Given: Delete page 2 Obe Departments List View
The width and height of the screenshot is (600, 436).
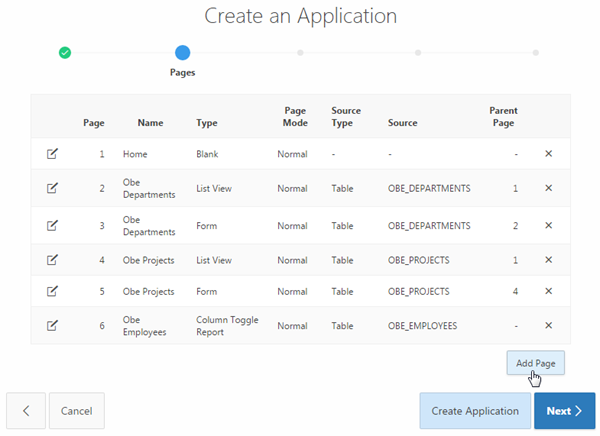Looking at the screenshot, I should pyautogui.click(x=548, y=188).
